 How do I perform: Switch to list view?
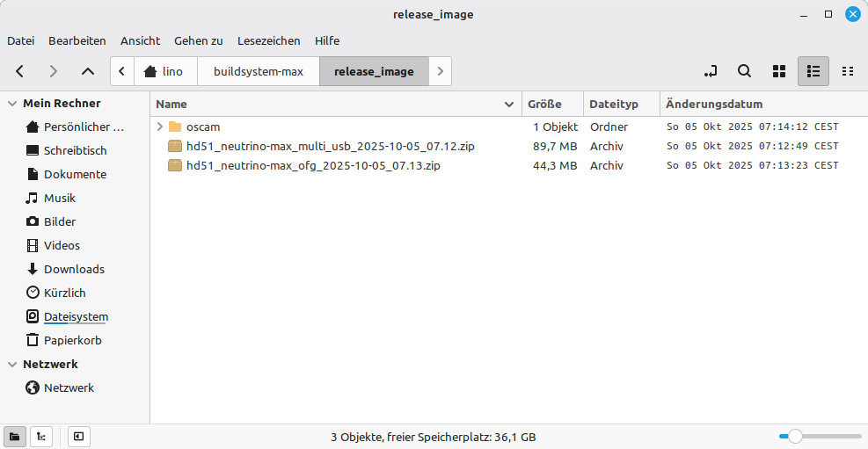tap(813, 71)
